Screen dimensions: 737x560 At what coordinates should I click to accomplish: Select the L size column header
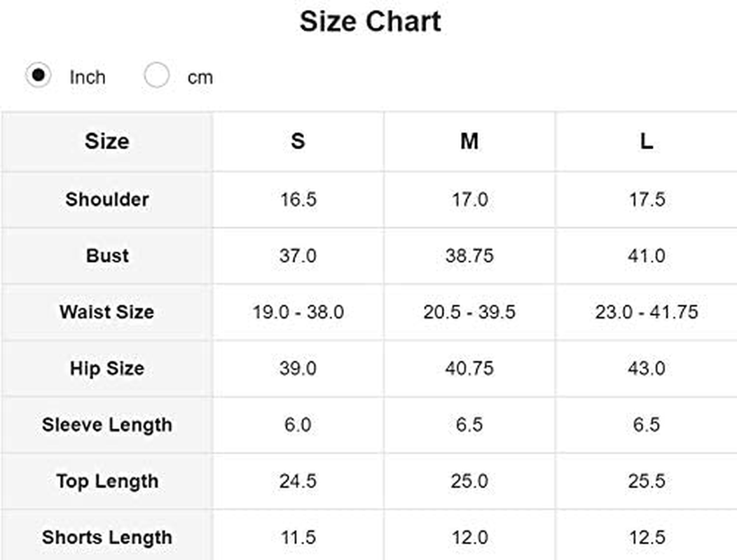pos(646,141)
